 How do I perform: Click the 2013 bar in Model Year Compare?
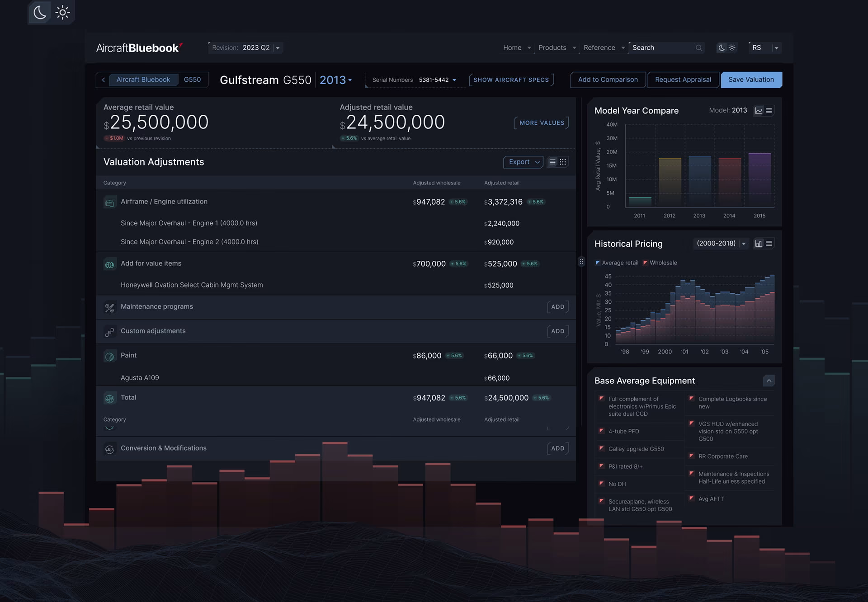tap(699, 182)
